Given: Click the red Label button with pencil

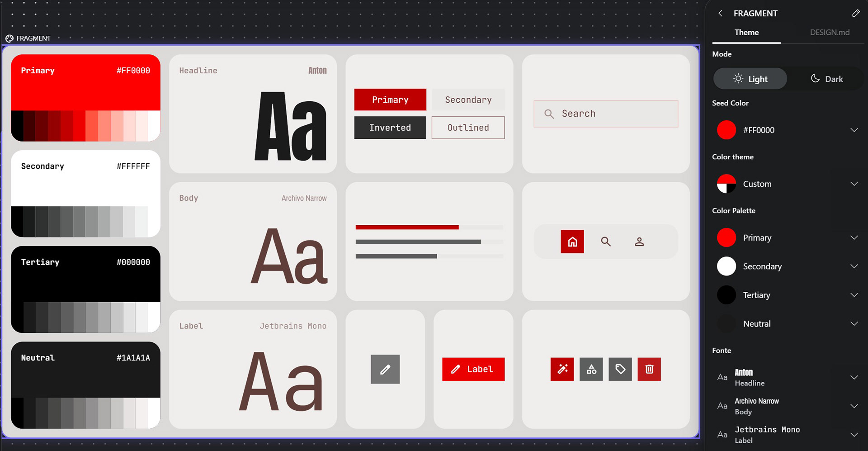Looking at the screenshot, I should click(473, 369).
